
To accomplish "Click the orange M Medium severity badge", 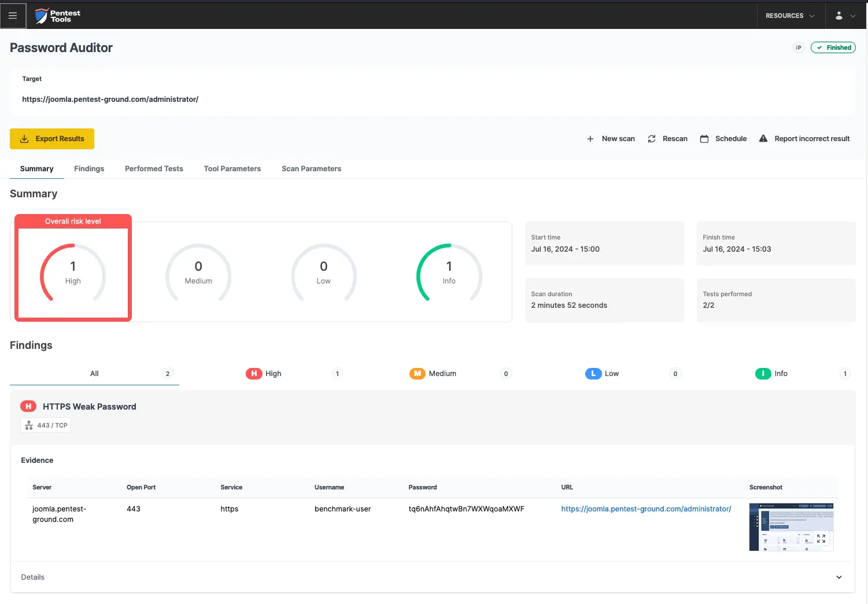I will point(418,374).
